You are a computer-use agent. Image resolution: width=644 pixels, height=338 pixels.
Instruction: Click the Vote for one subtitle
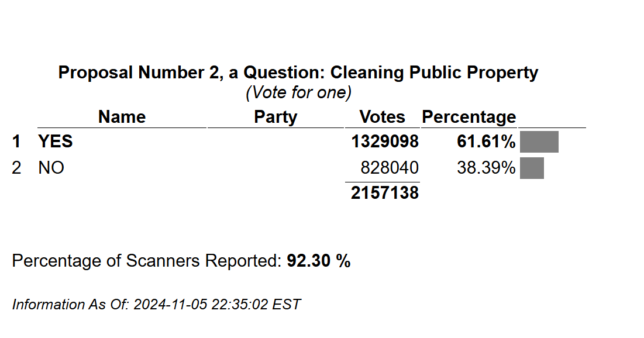point(298,92)
